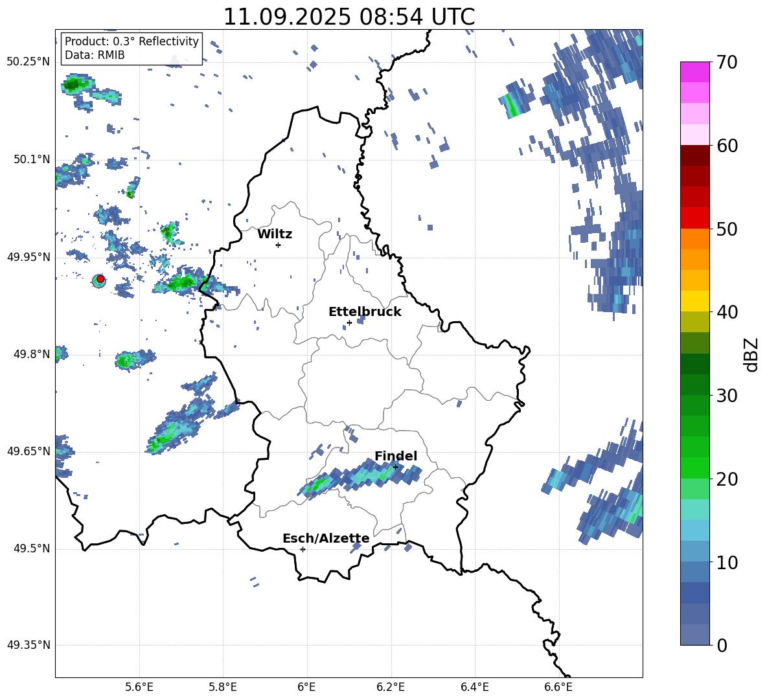This screenshot has height=700, width=767.
Task: Click the Wiltz station cross marker
Action: click(x=279, y=245)
